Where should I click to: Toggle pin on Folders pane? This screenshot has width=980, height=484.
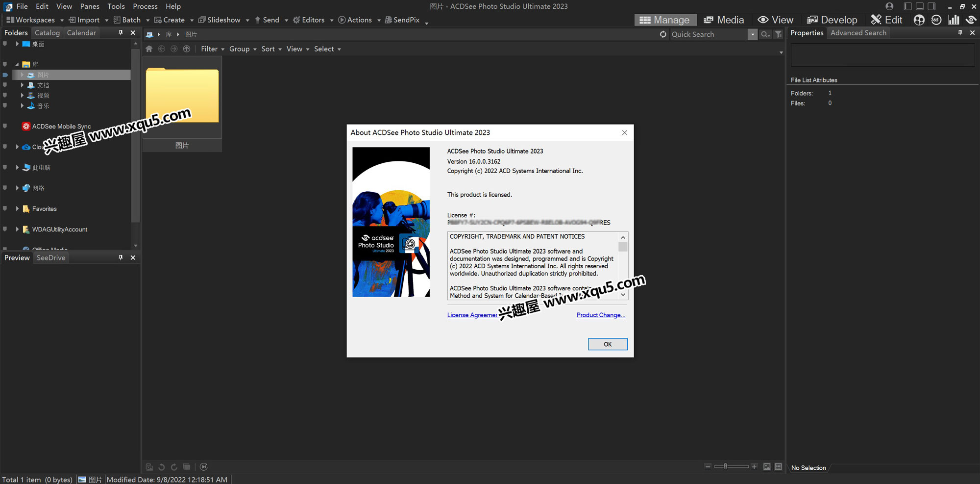pyautogui.click(x=121, y=32)
